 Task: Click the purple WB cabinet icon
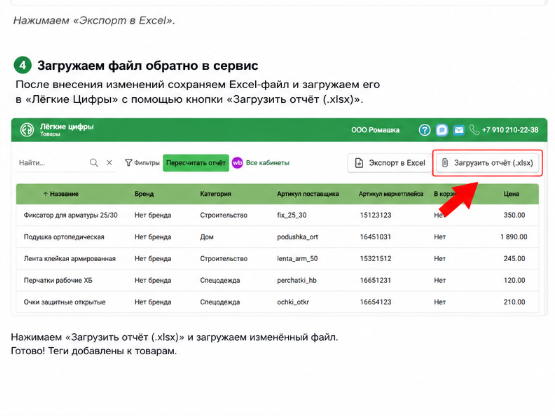coord(237,163)
